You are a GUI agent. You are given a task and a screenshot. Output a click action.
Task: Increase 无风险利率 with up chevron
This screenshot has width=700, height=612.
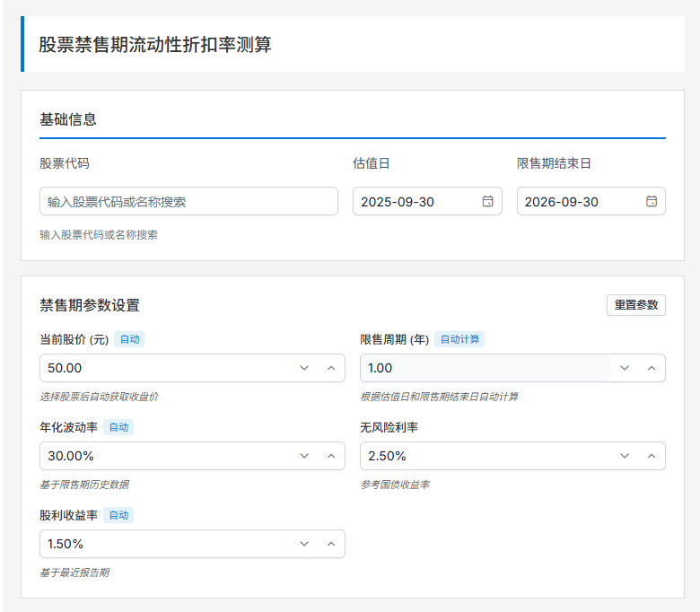652,456
